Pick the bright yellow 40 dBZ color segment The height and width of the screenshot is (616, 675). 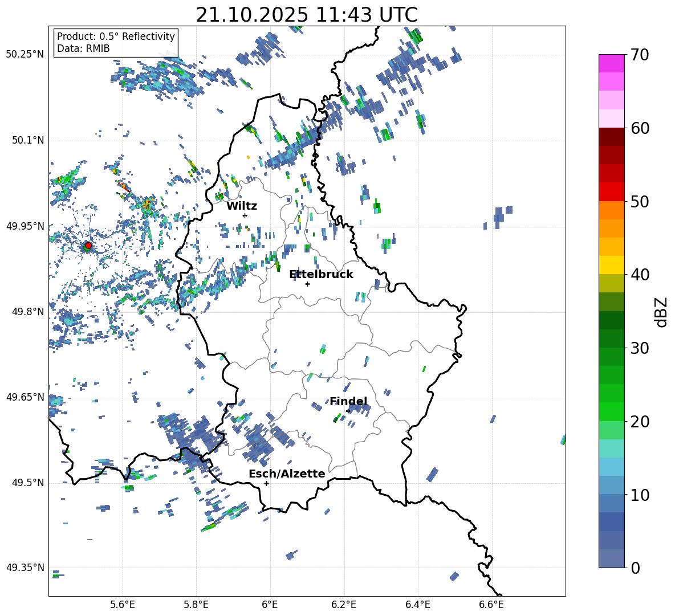pos(612,265)
